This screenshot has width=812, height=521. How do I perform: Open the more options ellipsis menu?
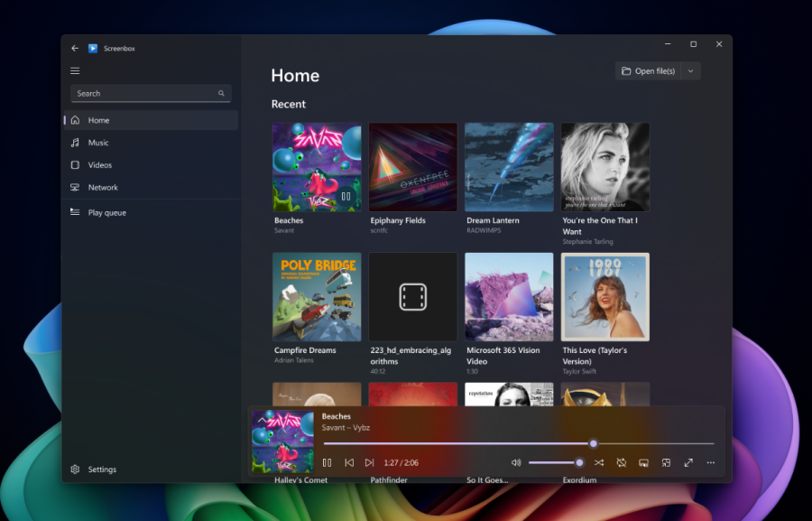point(711,462)
